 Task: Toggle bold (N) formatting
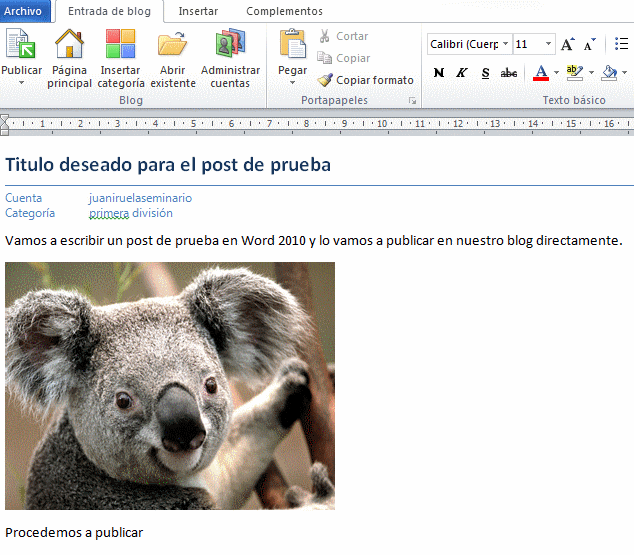click(x=439, y=73)
